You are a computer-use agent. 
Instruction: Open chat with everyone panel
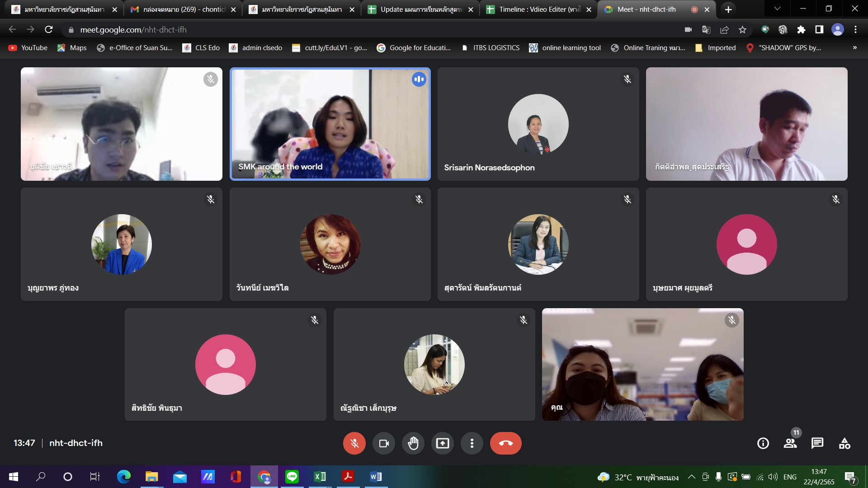(817, 443)
